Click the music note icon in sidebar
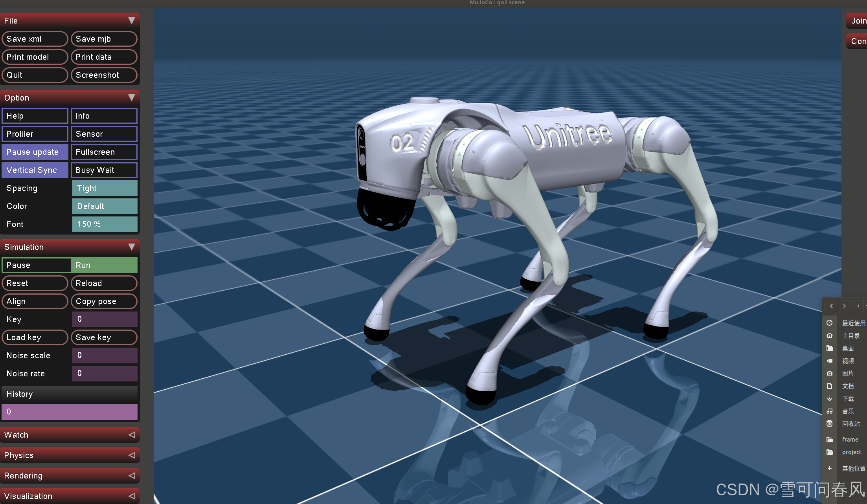The height and width of the screenshot is (504, 867). pyautogui.click(x=830, y=411)
